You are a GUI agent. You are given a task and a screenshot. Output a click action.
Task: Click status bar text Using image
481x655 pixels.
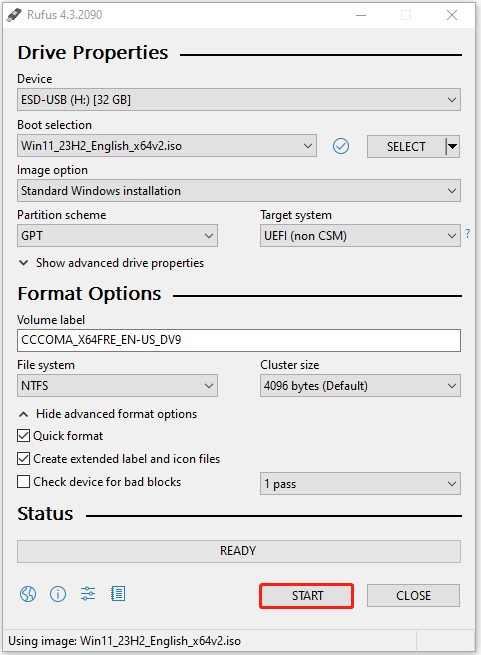pyautogui.click(x=125, y=641)
